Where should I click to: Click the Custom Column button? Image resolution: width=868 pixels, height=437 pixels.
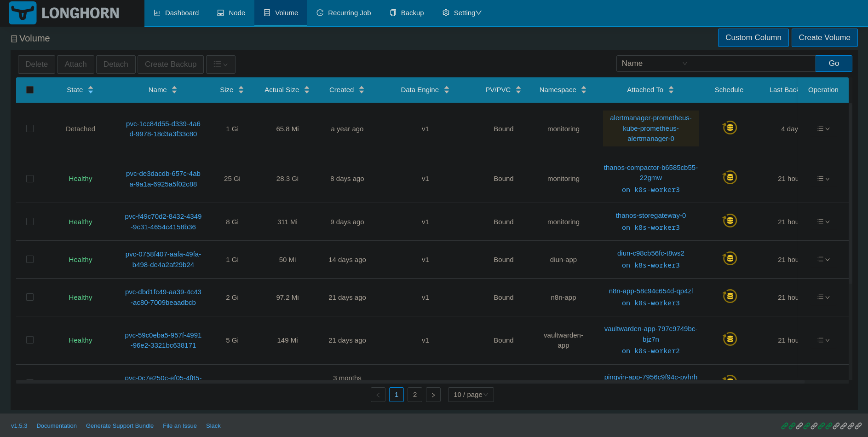[753, 38]
